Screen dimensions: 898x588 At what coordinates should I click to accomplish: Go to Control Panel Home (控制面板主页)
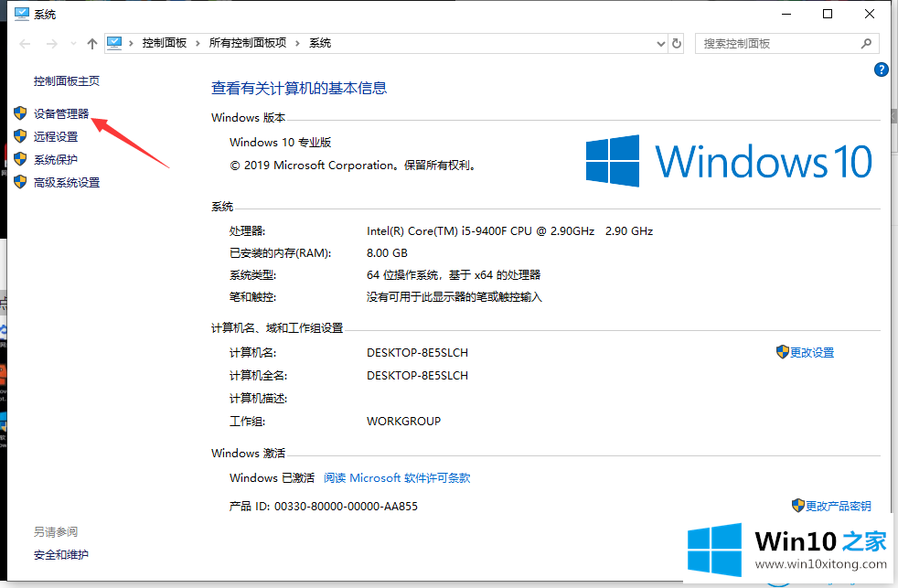pos(67,80)
